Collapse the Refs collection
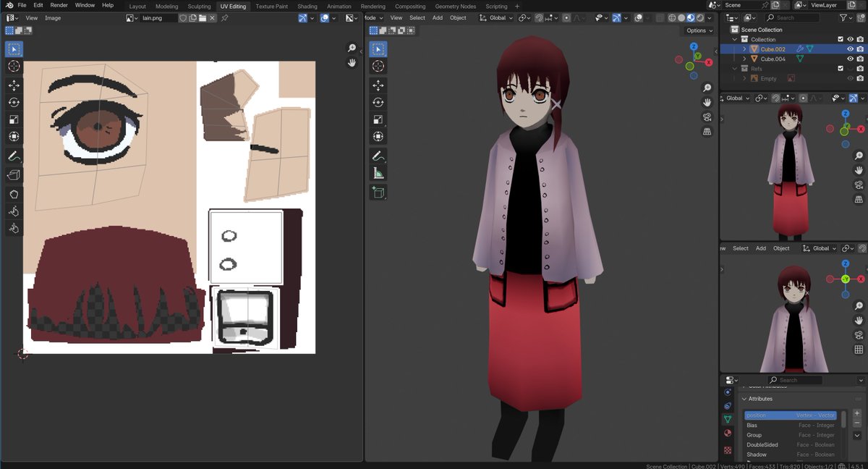Viewport: 868px width, 469px height. click(734, 69)
